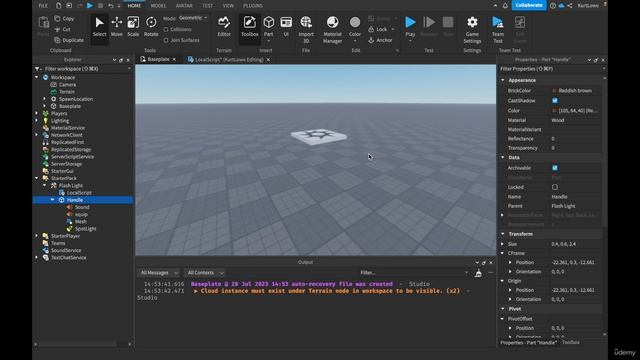The image size is (640, 360).
Task: Click the Filter workspace search field
Action: (84, 69)
